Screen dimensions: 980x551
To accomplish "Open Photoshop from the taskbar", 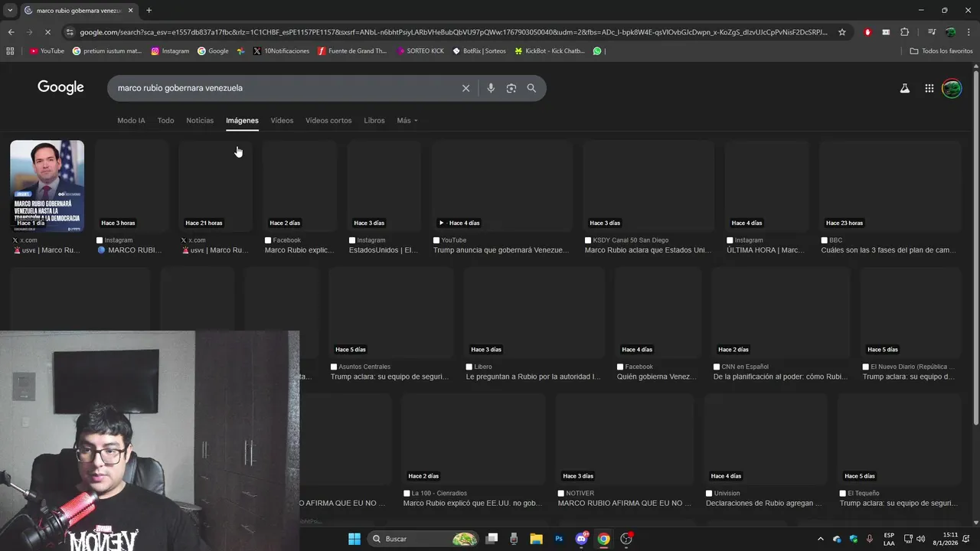I will tap(559, 539).
